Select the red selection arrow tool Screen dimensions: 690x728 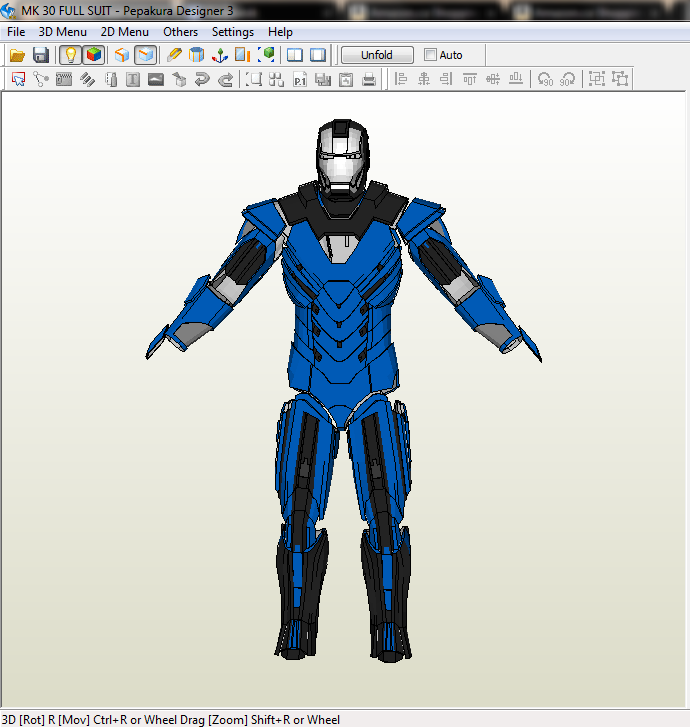pos(18,79)
